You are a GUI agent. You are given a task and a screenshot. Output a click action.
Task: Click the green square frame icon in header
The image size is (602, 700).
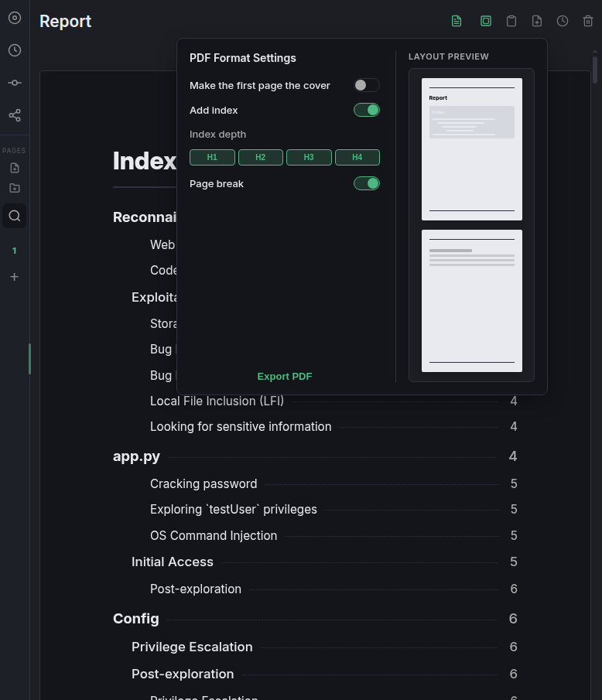click(486, 21)
